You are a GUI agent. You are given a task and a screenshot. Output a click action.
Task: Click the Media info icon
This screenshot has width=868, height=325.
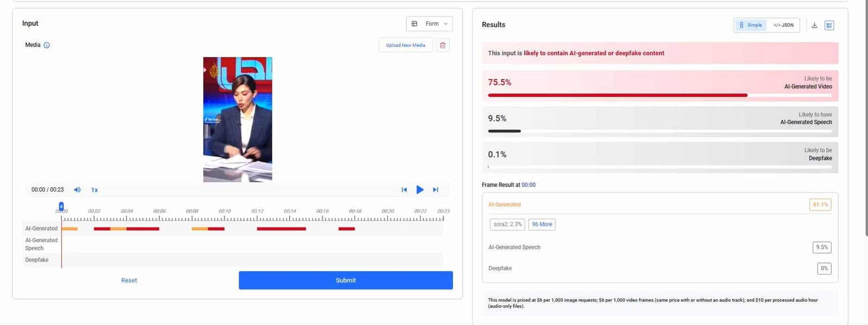click(x=47, y=45)
